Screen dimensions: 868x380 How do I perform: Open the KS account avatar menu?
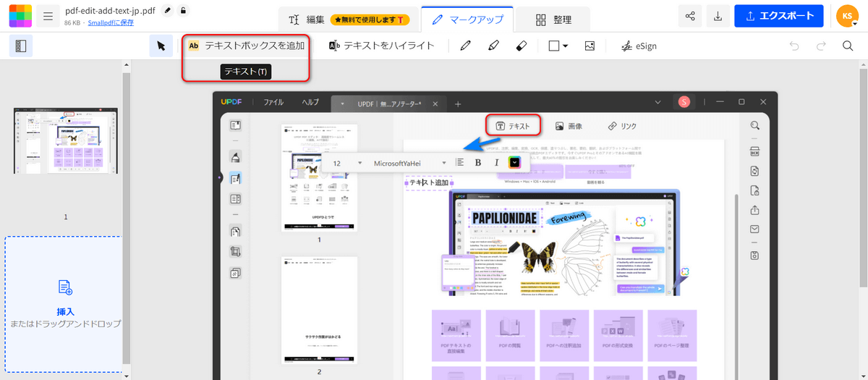tap(846, 16)
